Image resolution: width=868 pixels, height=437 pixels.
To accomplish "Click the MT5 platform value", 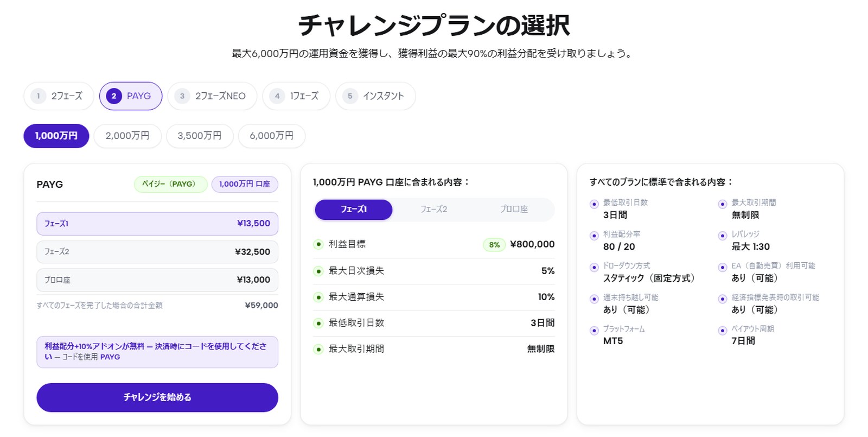I will (x=613, y=341).
